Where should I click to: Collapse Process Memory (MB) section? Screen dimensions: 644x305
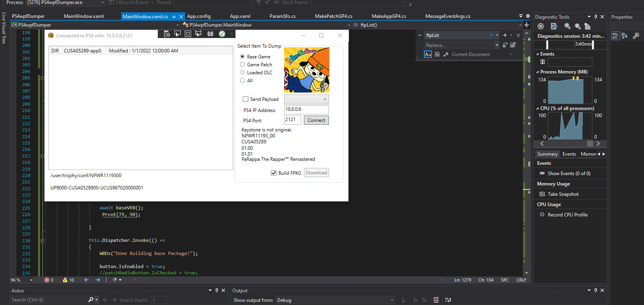coord(538,72)
